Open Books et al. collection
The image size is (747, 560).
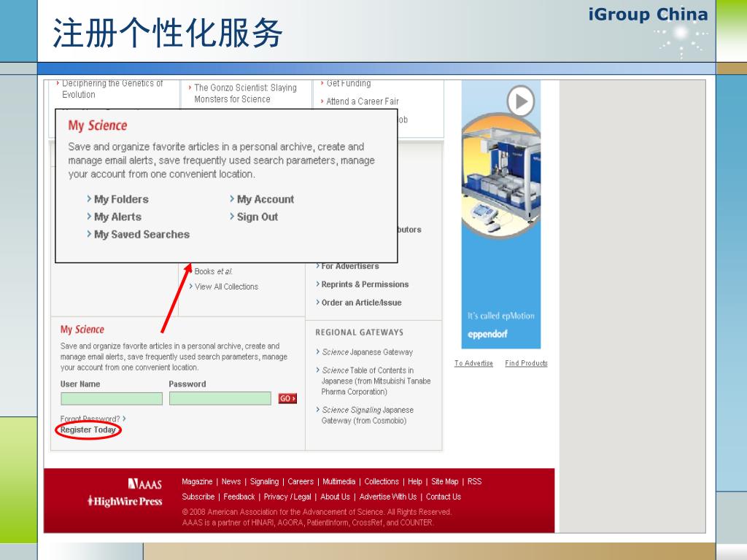(x=214, y=271)
